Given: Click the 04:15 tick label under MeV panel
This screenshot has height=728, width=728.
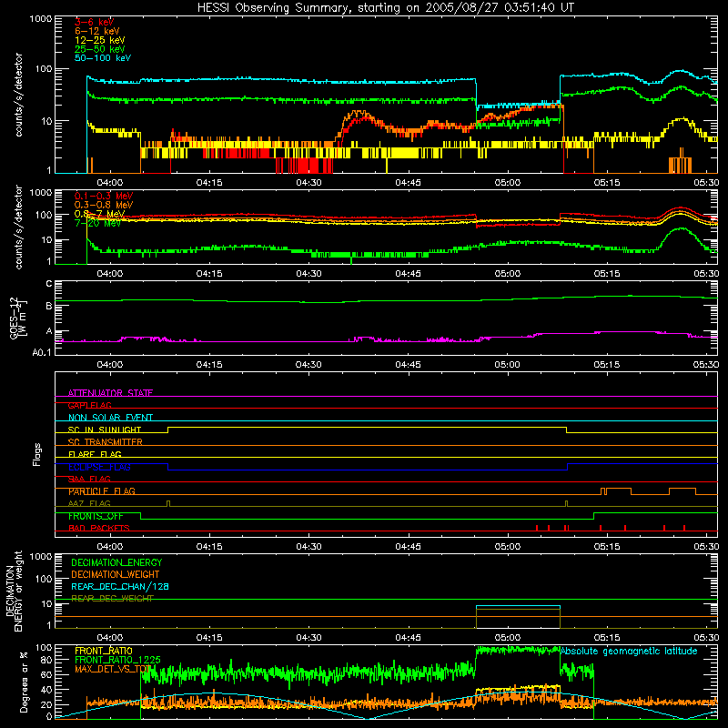Looking at the screenshot, I should pos(209,274).
